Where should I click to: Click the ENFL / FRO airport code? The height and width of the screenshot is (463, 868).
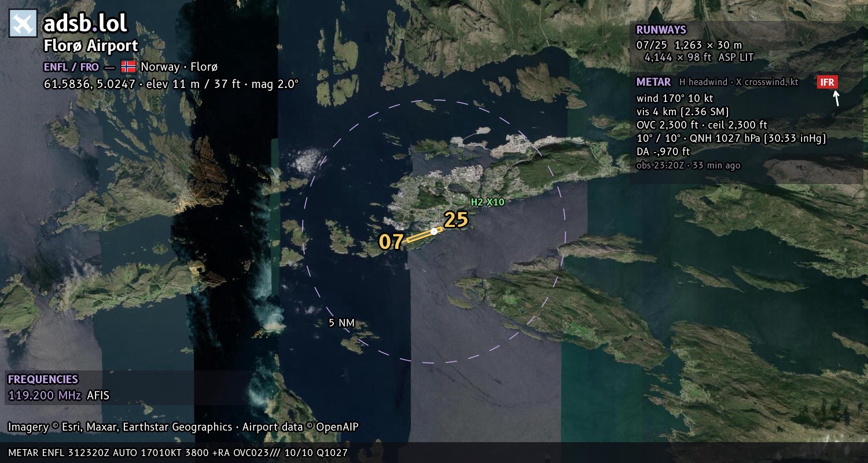71,67
